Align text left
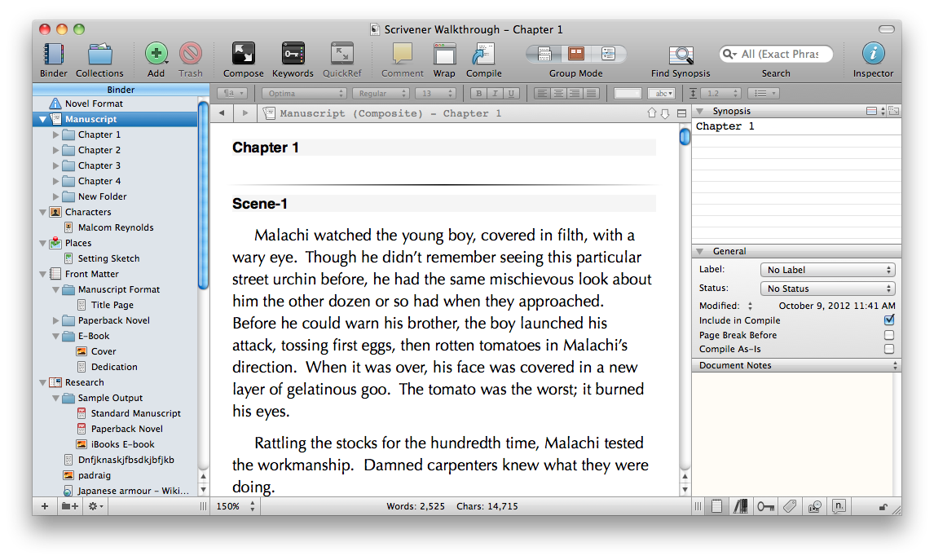The width and height of the screenshot is (934, 560). coord(541,93)
